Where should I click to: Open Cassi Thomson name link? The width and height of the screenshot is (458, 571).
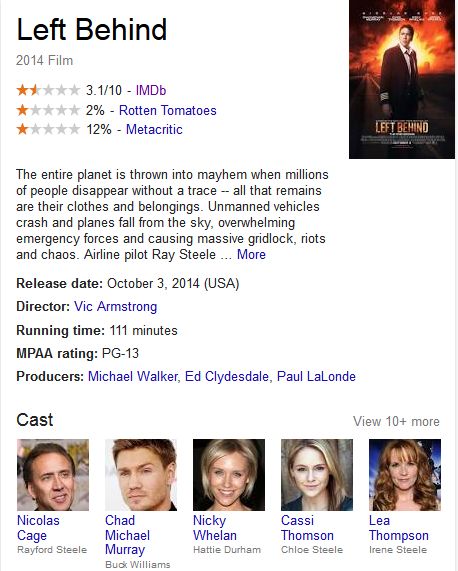tap(307, 528)
